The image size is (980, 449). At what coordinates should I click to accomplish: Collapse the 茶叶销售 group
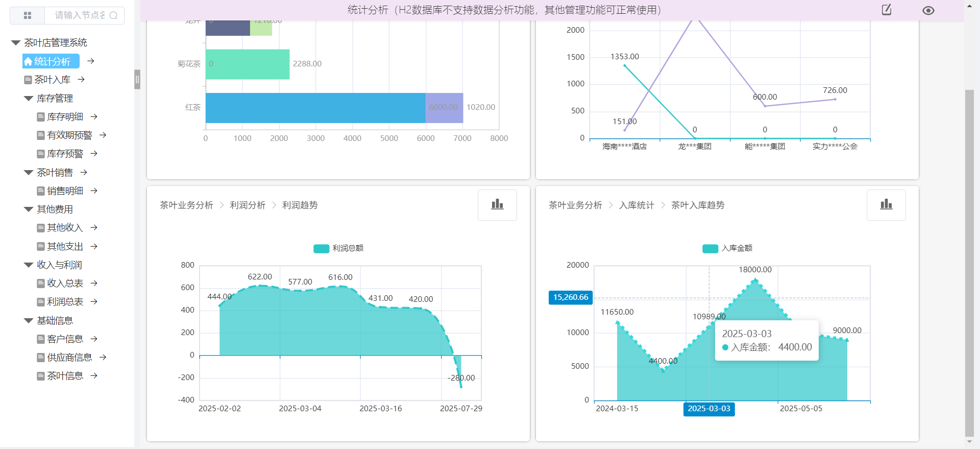coord(29,173)
